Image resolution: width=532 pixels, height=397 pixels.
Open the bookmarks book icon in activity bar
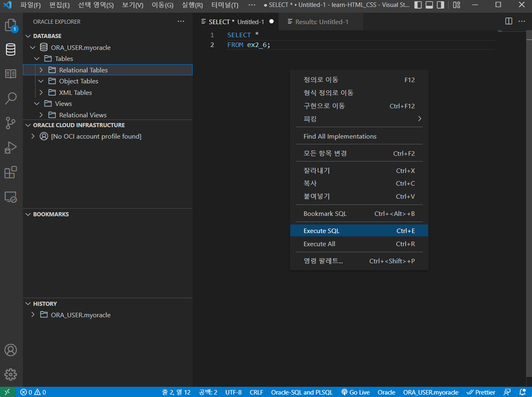(11, 74)
